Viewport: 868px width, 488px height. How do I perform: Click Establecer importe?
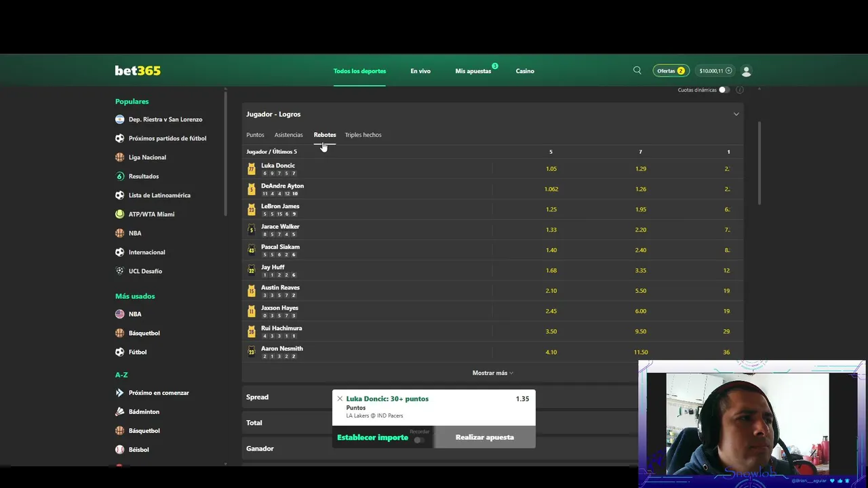[x=372, y=438]
